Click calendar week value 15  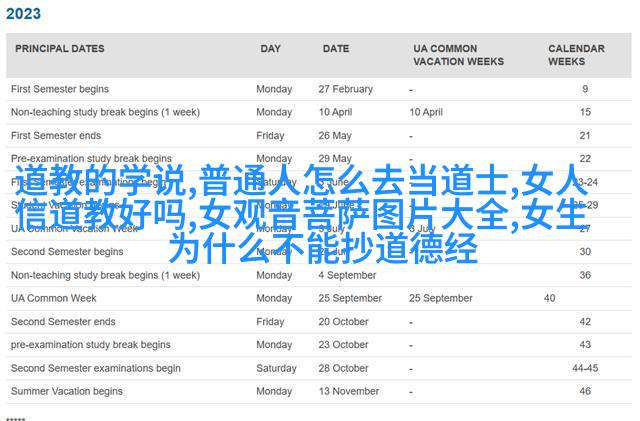(x=585, y=112)
